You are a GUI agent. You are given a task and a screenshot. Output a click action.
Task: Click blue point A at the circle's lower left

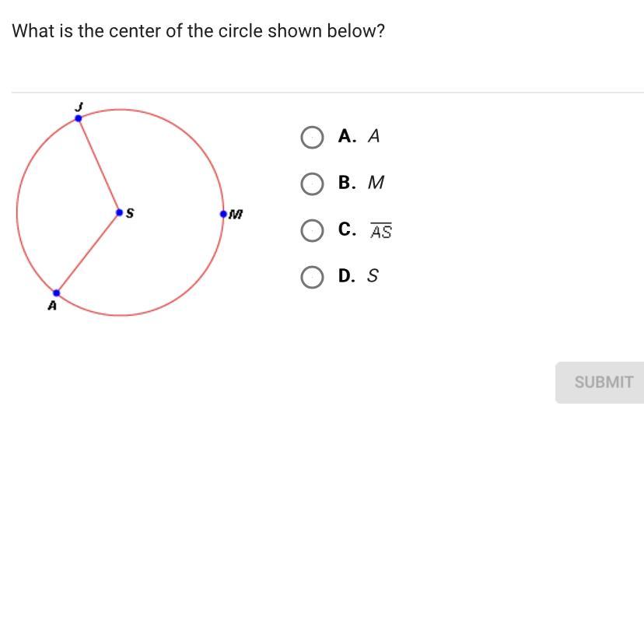(x=56, y=293)
